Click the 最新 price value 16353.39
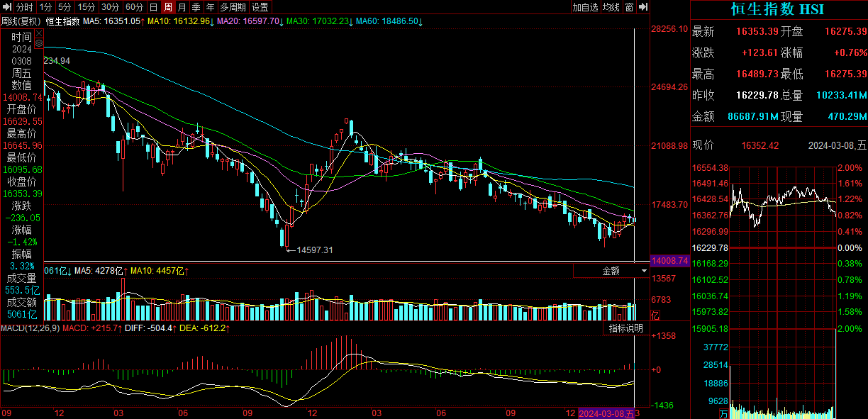The image size is (868, 419). pyautogui.click(x=757, y=32)
